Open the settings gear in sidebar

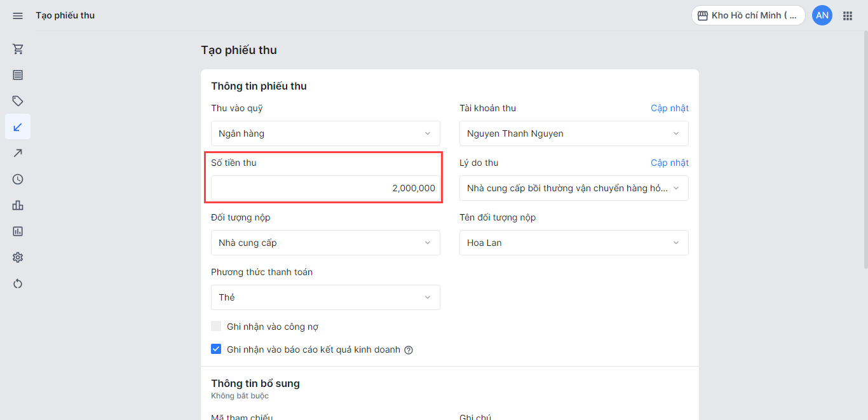(x=18, y=257)
